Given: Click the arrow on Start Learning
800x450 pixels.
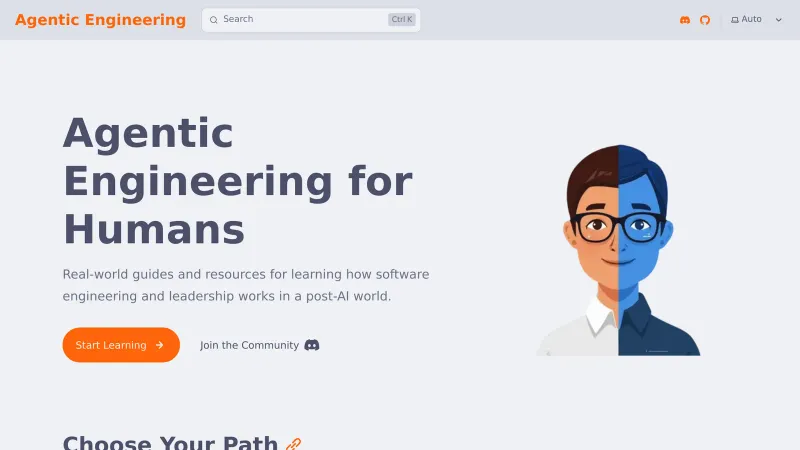Looking at the screenshot, I should 160,345.
